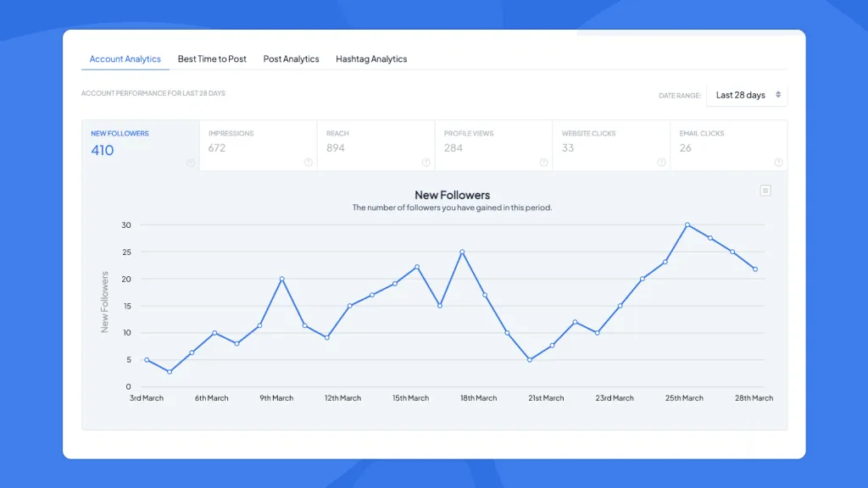Open the Post Analytics tab
This screenshot has width=868, height=488.
(292, 58)
